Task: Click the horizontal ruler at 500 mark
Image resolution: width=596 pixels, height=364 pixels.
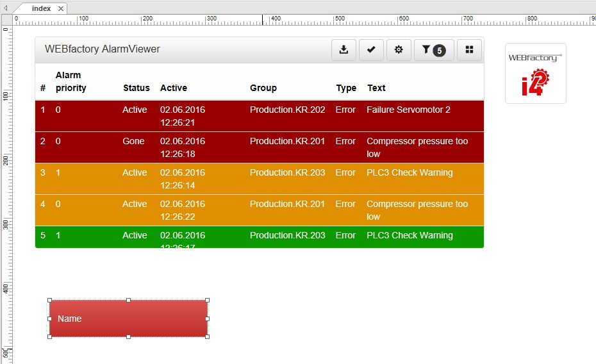Action: click(x=340, y=20)
